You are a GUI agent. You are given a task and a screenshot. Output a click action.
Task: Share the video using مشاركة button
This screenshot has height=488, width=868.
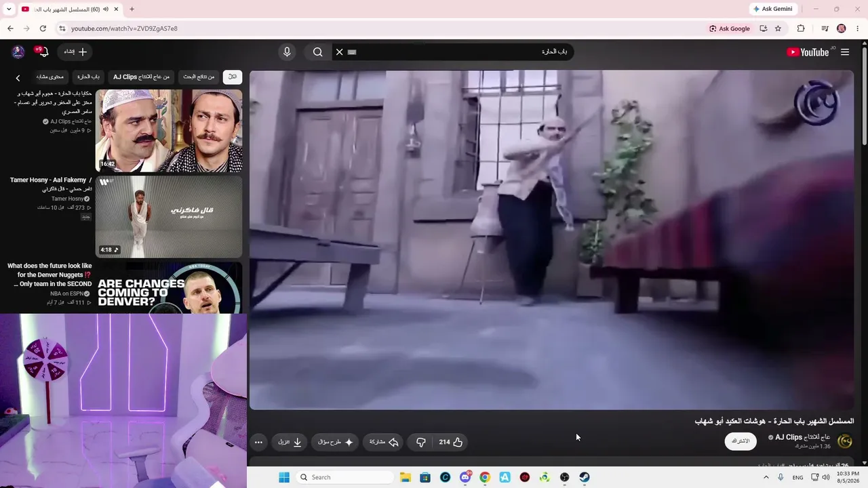[383, 442]
